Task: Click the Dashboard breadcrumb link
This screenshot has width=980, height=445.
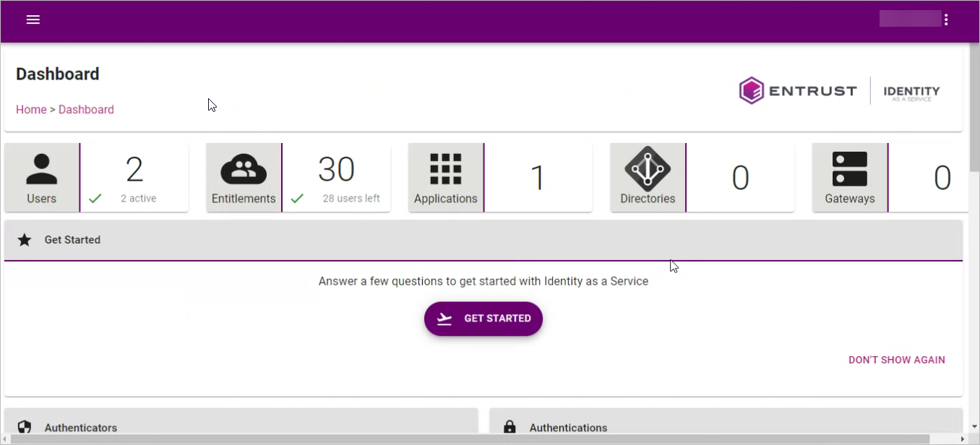Action: [86, 110]
